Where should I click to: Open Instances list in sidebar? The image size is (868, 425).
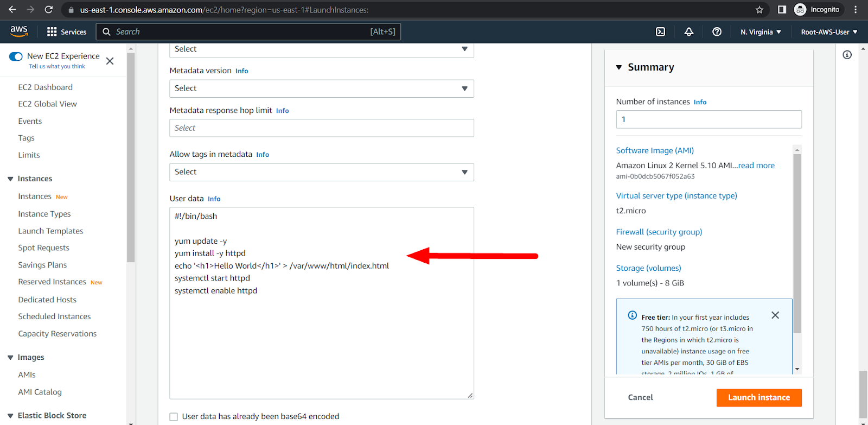[35, 196]
